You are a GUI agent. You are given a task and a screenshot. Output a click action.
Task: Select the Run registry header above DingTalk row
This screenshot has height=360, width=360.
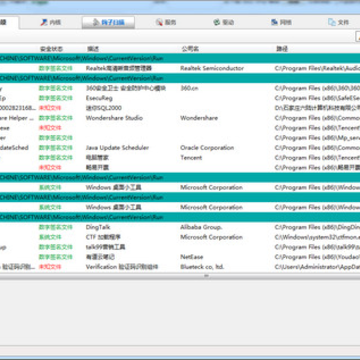coord(180,217)
